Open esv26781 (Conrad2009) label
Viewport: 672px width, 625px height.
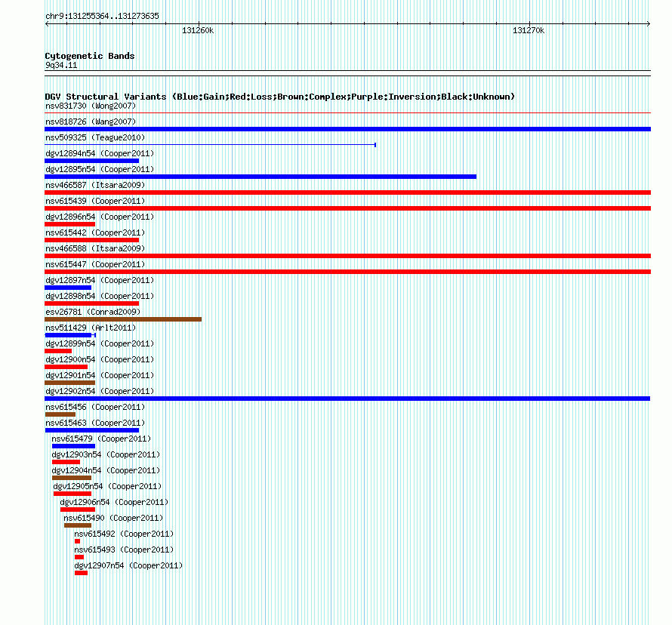(93, 312)
